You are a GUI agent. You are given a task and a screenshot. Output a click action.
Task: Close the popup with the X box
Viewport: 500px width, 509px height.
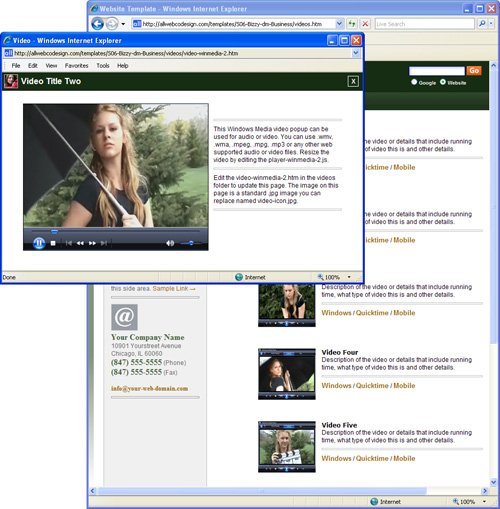click(x=353, y=81)
